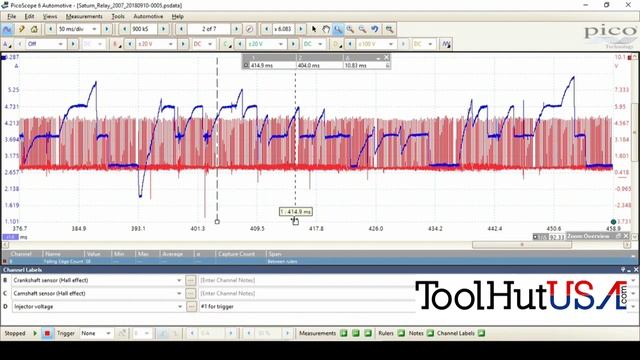
Task: Select the hand pan tool
Action: 326,29
